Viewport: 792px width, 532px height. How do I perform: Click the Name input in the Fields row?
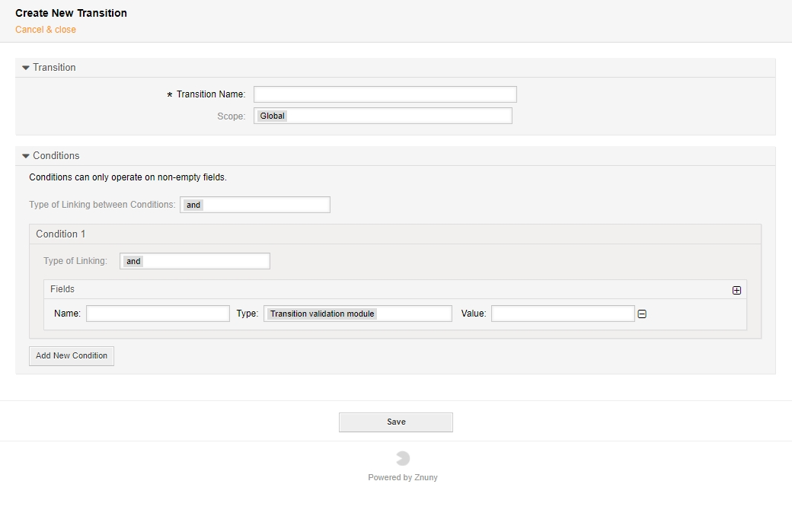pos(158,313)
